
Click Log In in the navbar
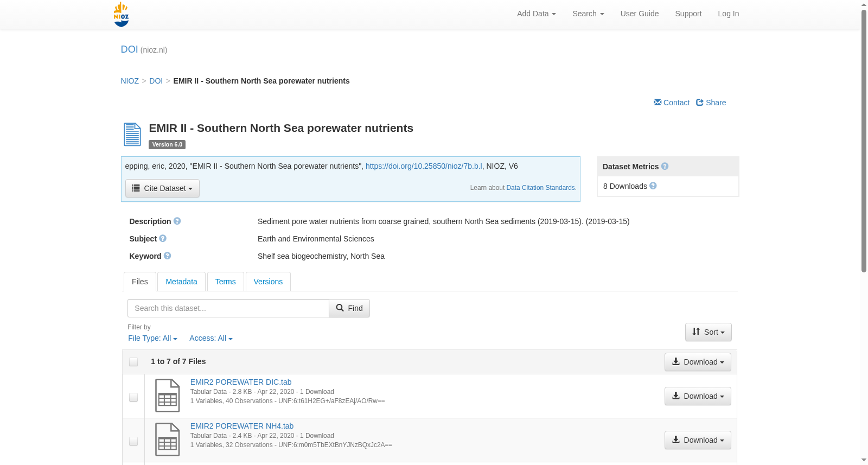729,14
